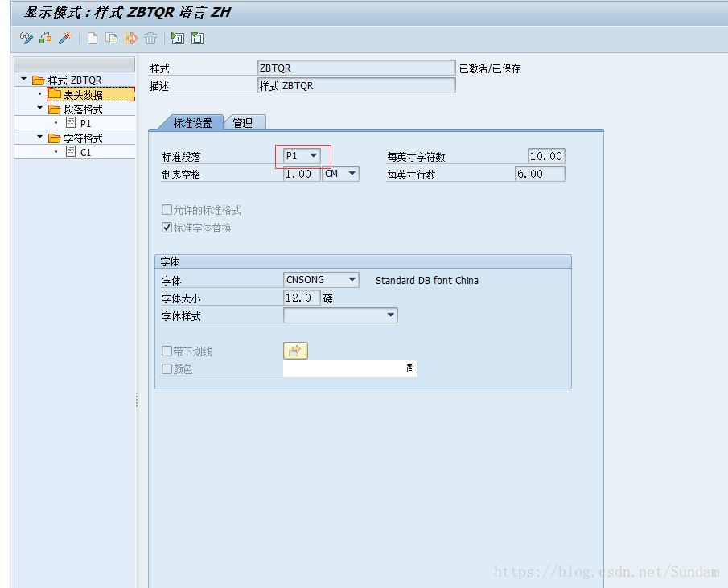The height and width of the screenshot is (588, 728).
Task: Click the 制表空格 value 1.00 field
Action: [302, 174]
